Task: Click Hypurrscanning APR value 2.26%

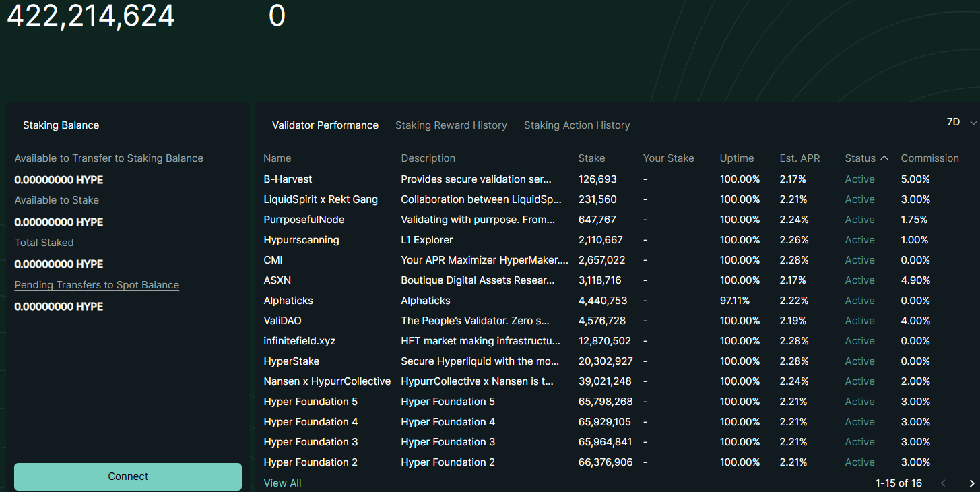Action: point(795,240)
